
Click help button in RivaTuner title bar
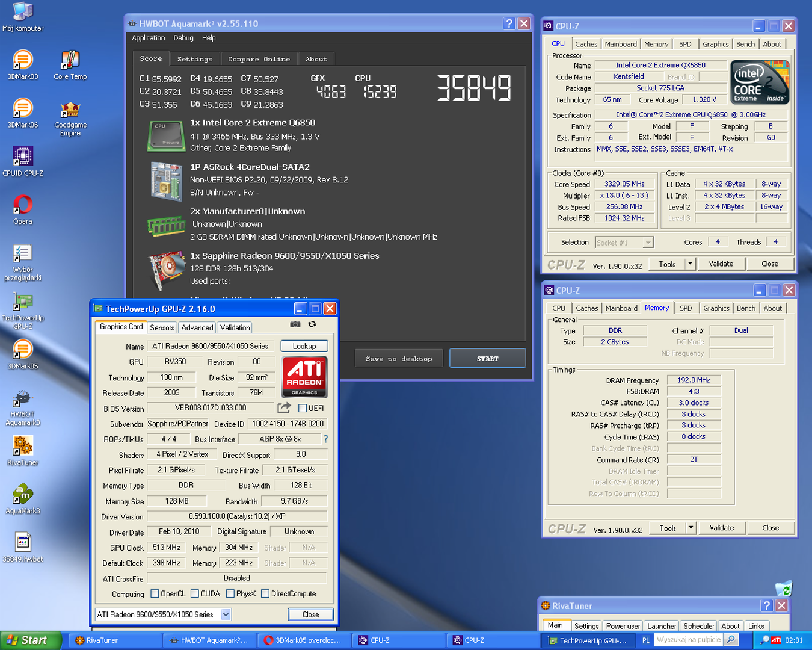point(767,605)
